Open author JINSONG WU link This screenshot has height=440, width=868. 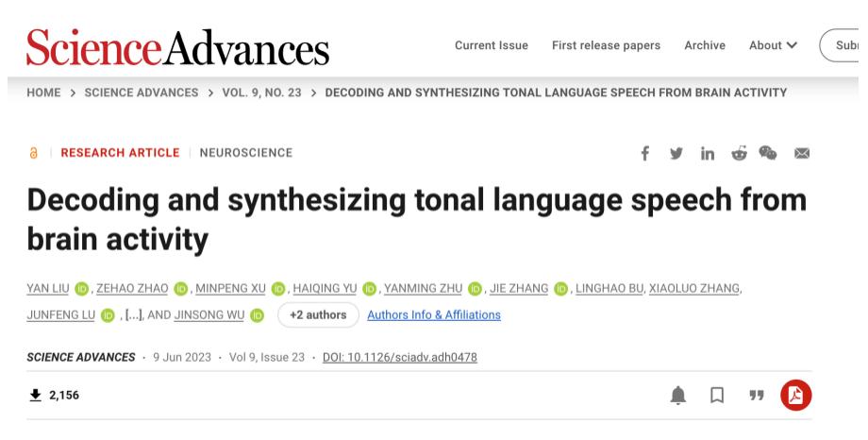(209, 315)
